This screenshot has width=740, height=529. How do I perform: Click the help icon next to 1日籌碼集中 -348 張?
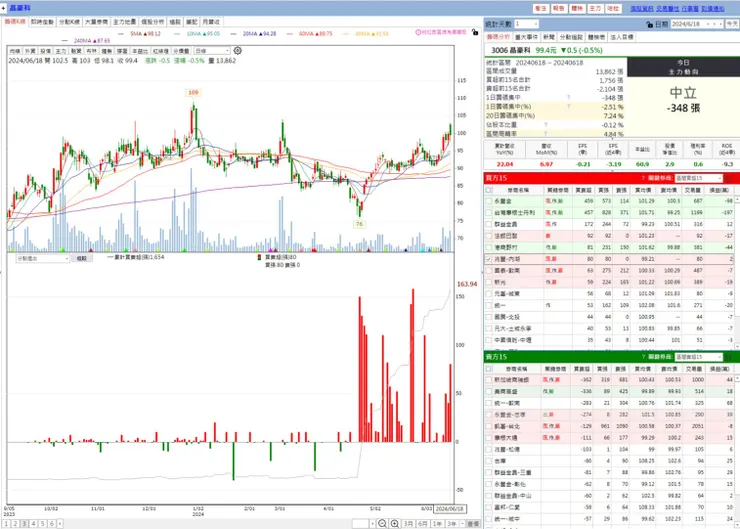pyautogui.click(x=569, y=97)
